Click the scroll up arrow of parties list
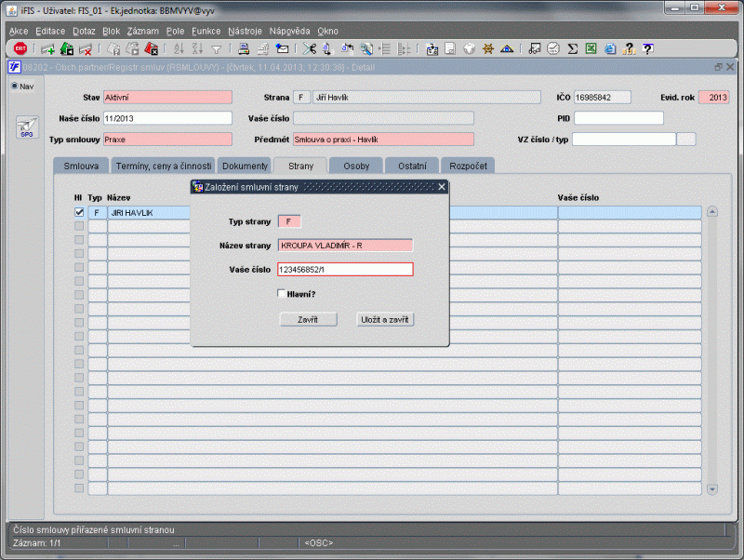The height and width of the screenshot is (560, 744). (x=711, y=212)
